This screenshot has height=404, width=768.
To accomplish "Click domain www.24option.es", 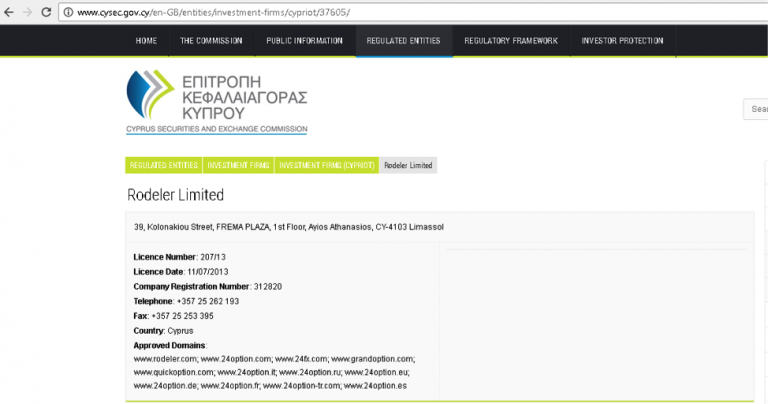I will click(375, 385).
